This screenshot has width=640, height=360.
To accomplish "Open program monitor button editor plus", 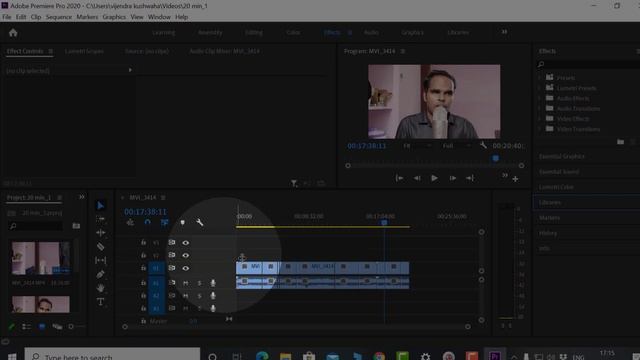I will tap(516, 179).
